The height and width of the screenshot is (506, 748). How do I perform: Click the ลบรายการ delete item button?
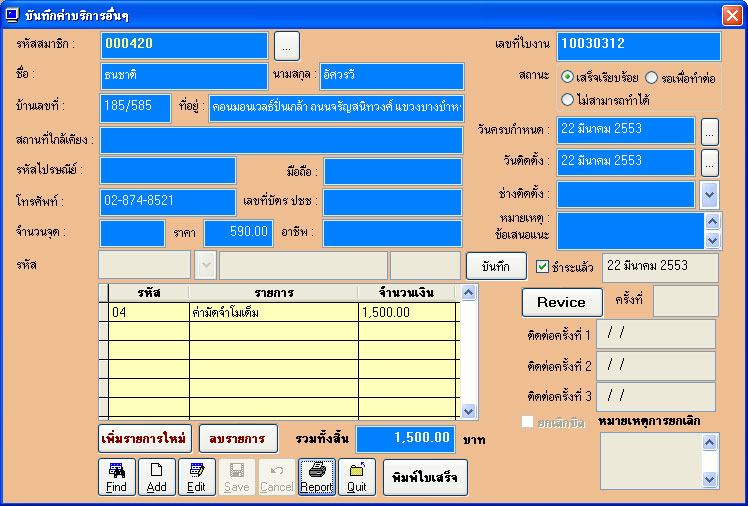237,438
